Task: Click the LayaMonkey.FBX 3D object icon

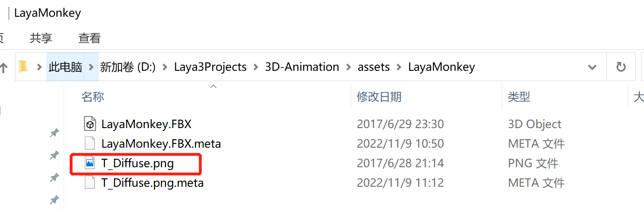Action: 90,124
